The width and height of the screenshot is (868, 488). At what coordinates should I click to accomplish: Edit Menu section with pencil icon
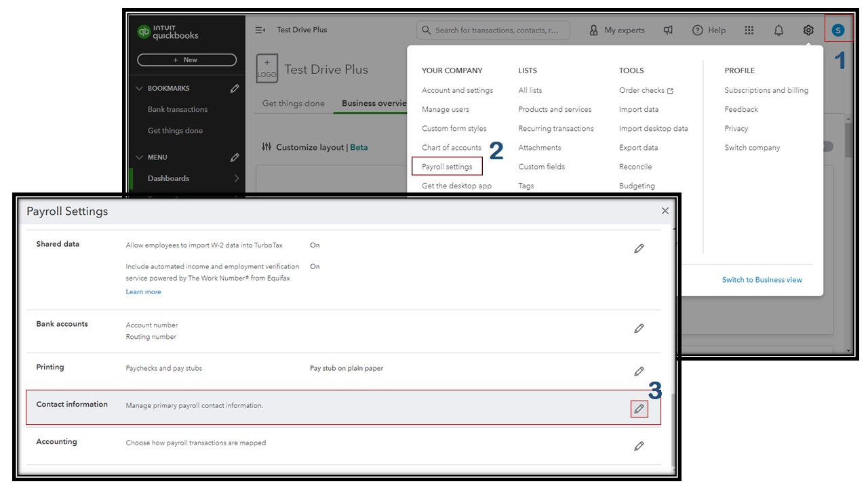(x=235, y=157)
